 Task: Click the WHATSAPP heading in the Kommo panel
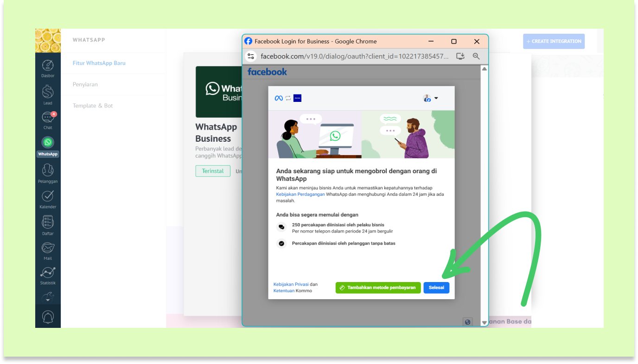point(89,40)
